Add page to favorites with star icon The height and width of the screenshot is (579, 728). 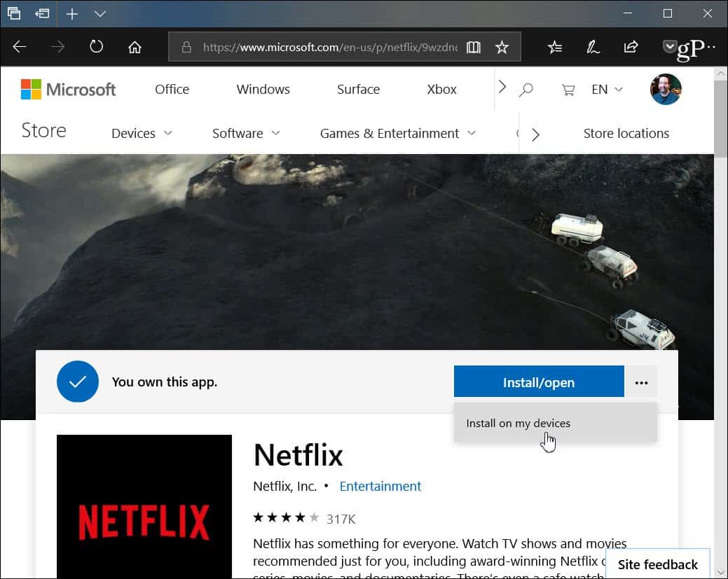(502, 47)
